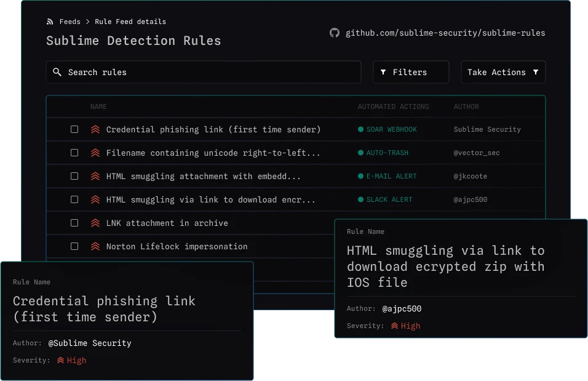Click the green dot beside SLACK ALERT
The width and height of the screenshot is (588, 381).
[361, 199]
